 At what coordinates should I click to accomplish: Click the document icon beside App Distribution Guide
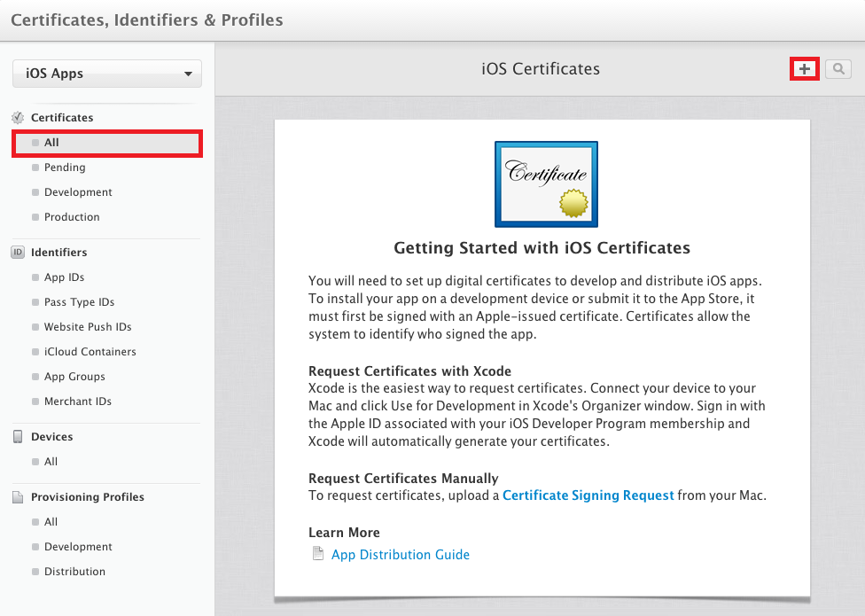click(318, 553)
